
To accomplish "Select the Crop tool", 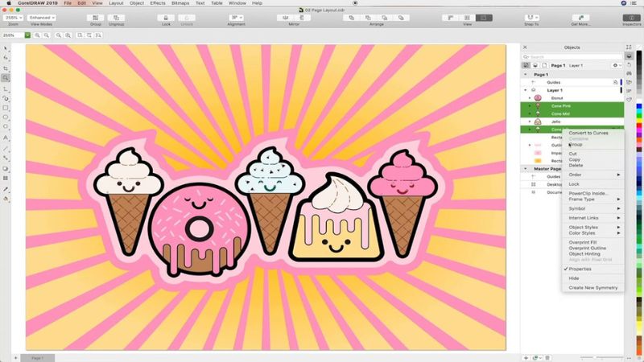I will tap(6, 68).
